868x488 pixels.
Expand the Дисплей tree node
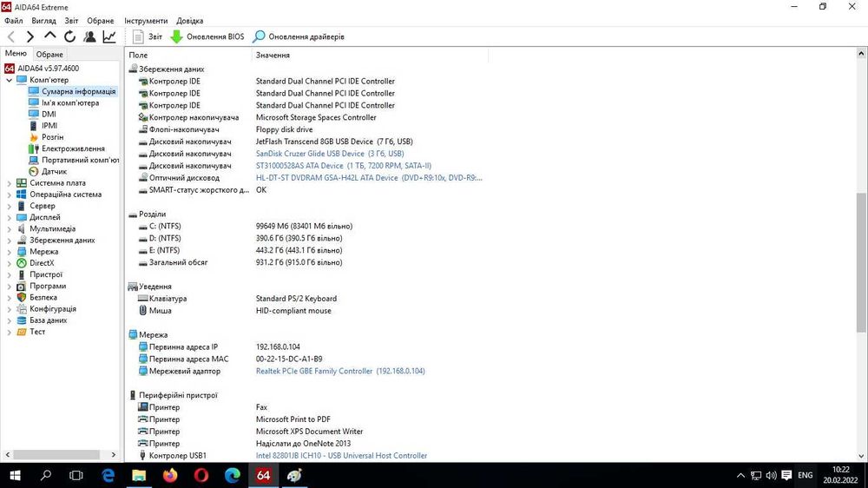tap(9, 217)
